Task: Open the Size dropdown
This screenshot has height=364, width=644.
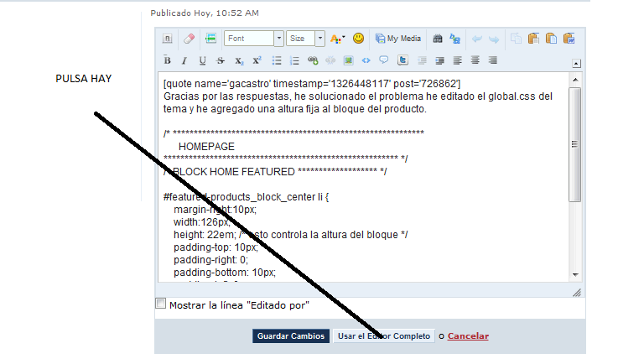Action: (x=305, y=39)
